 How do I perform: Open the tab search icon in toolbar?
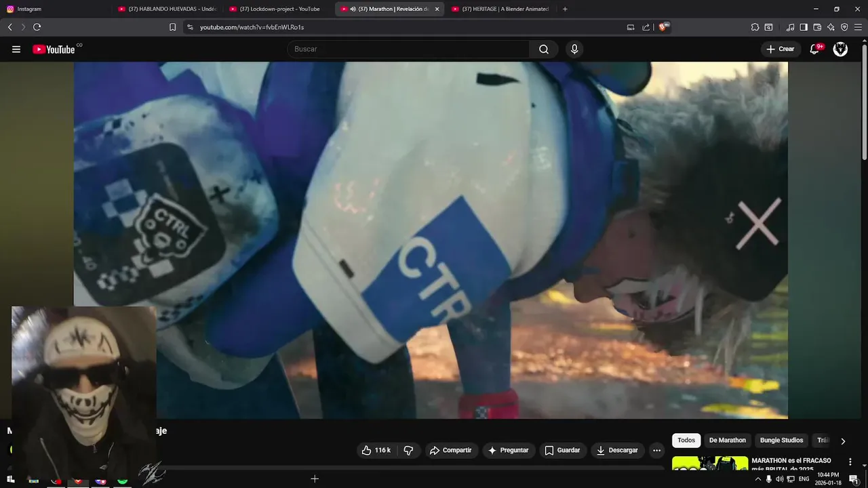pyautogui.click(x=768, y=27)
